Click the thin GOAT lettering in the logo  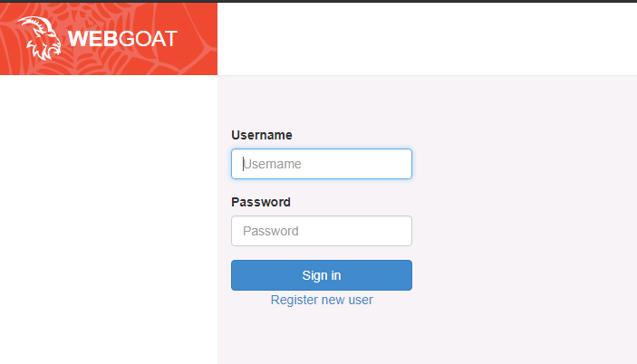(x=149, y=39)
